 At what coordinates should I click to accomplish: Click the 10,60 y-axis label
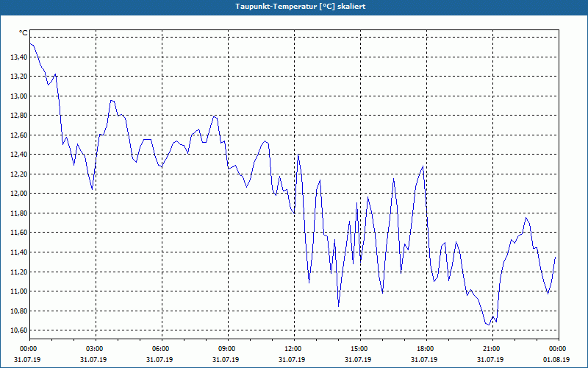19,330
